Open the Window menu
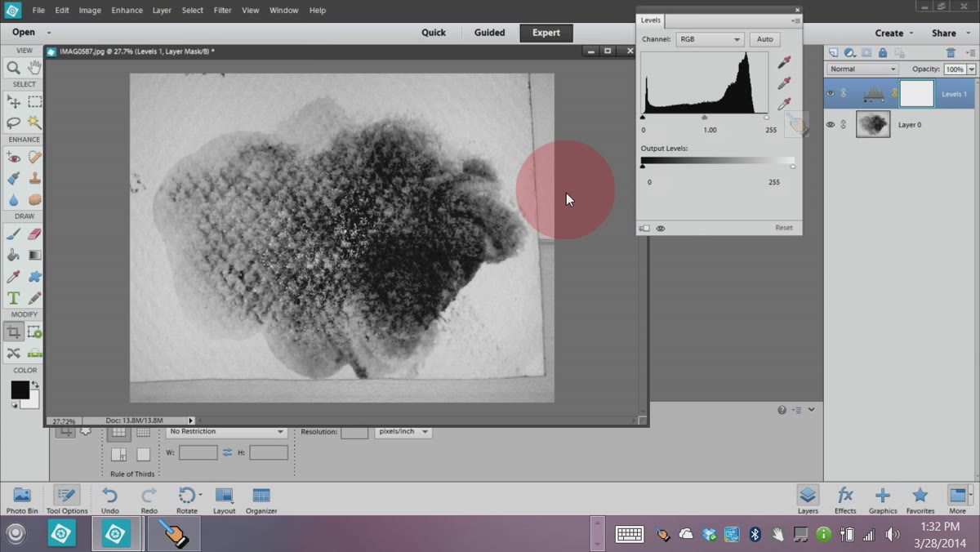This screenshot has height=552, width=980. (x=283, y=11)
